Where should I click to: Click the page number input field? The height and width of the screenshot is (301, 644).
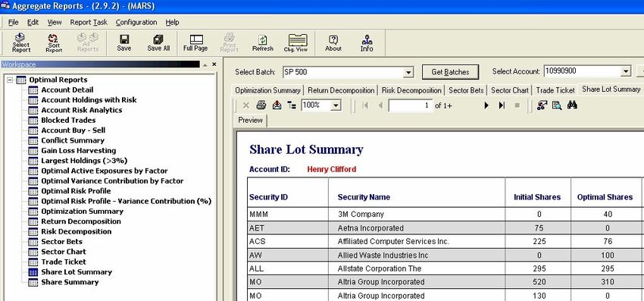pyautogui.click(x=411, y=105)
